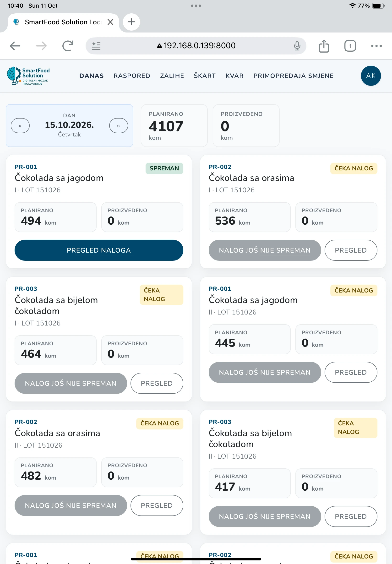
Task: Click the total PLANIRANO value 4107
Action: click(x=166, y=126)
